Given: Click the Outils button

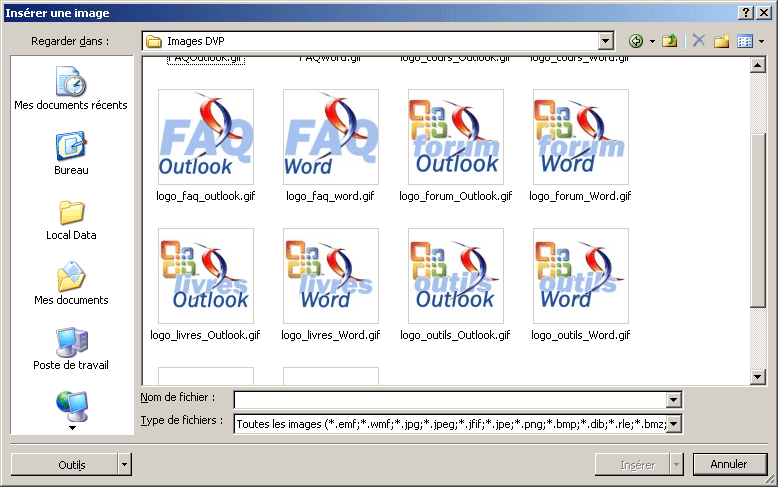Looking at the screenshot, I should (65, 465).
